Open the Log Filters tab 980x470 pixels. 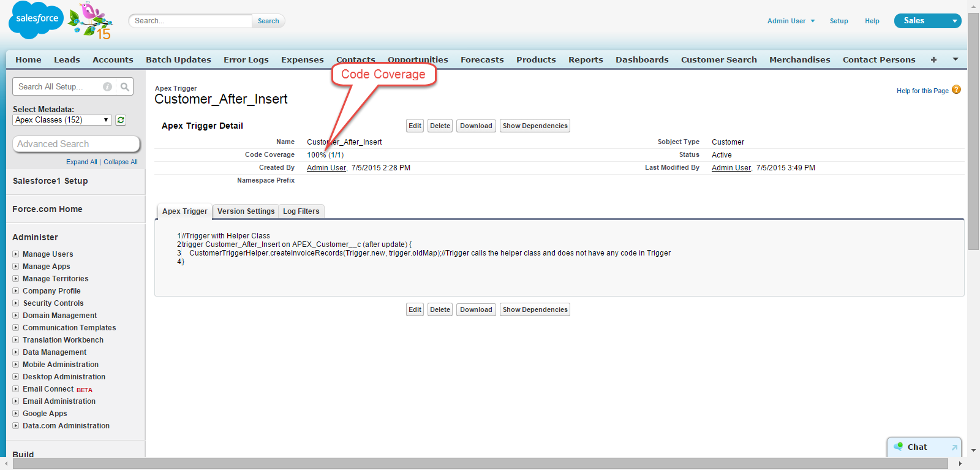[x=301, y=211]
